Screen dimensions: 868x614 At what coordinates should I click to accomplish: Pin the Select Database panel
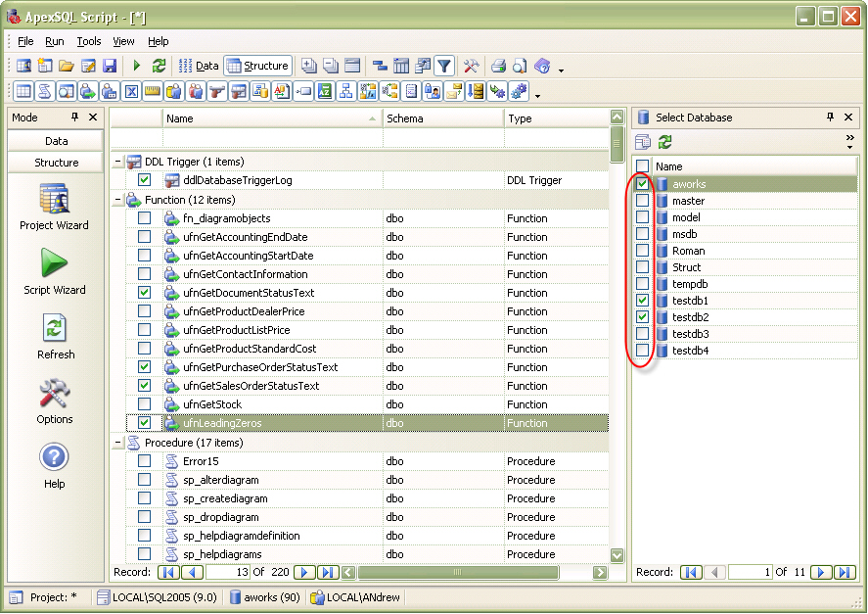coord(830,117)
